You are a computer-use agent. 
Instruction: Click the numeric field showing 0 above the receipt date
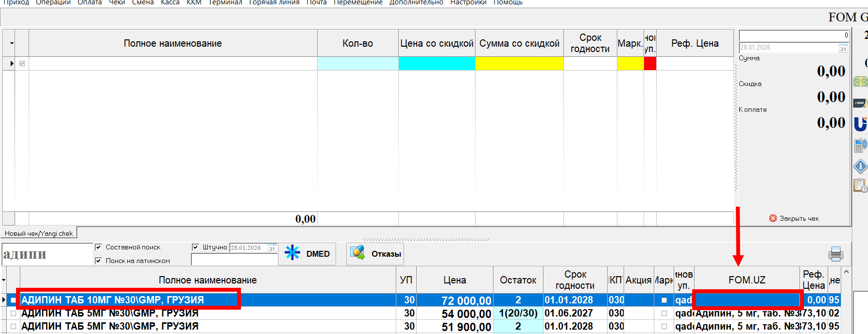pyautogui.click(x=794, y=35)
